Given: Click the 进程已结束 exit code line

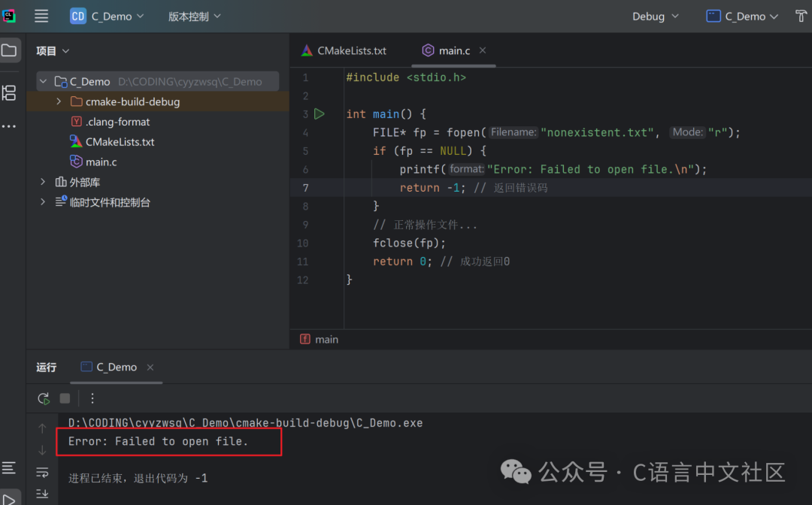Looking at the screenshot, I should pyautogui.click(x=138, y=478).
